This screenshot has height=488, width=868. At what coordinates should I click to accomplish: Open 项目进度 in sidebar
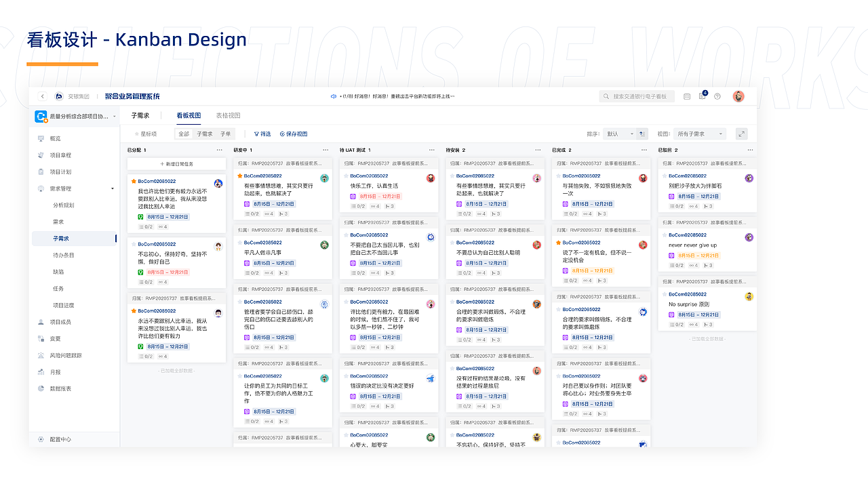[64, 305]
